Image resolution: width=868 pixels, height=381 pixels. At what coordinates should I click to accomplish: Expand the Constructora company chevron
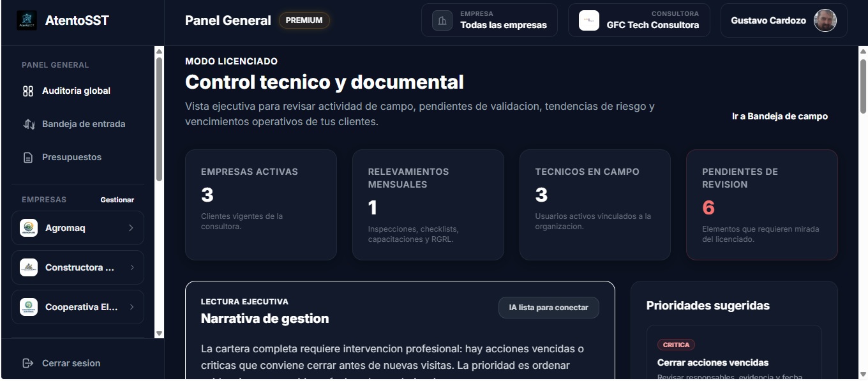point(131,267)
